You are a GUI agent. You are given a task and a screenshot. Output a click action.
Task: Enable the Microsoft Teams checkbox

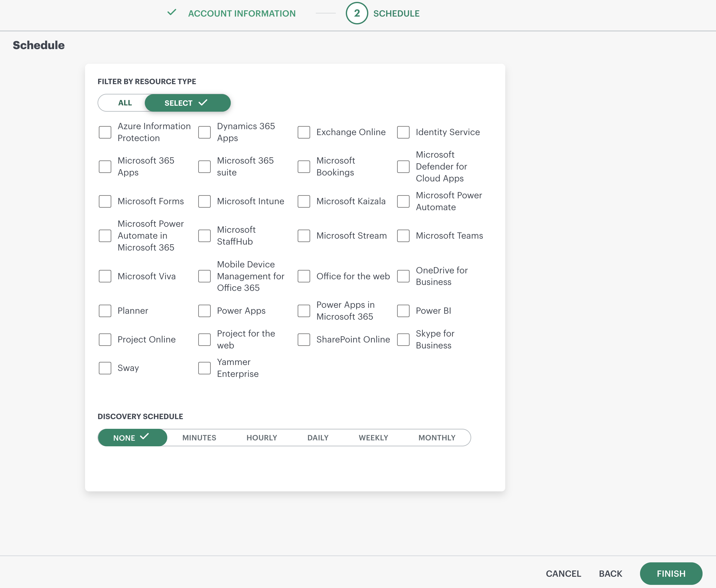[x=403, y=236]
